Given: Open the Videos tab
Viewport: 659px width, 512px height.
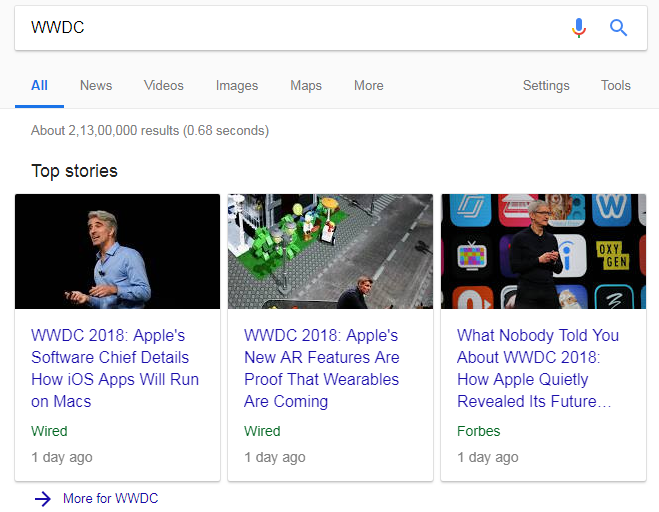Looking at the screenshot, I should tap(163, 85).
